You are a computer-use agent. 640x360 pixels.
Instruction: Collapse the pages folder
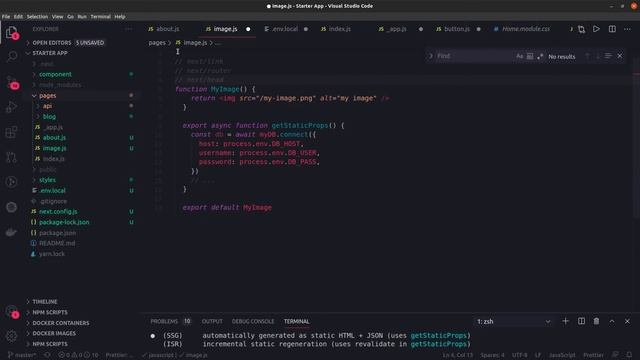click(x=48, y=96)
